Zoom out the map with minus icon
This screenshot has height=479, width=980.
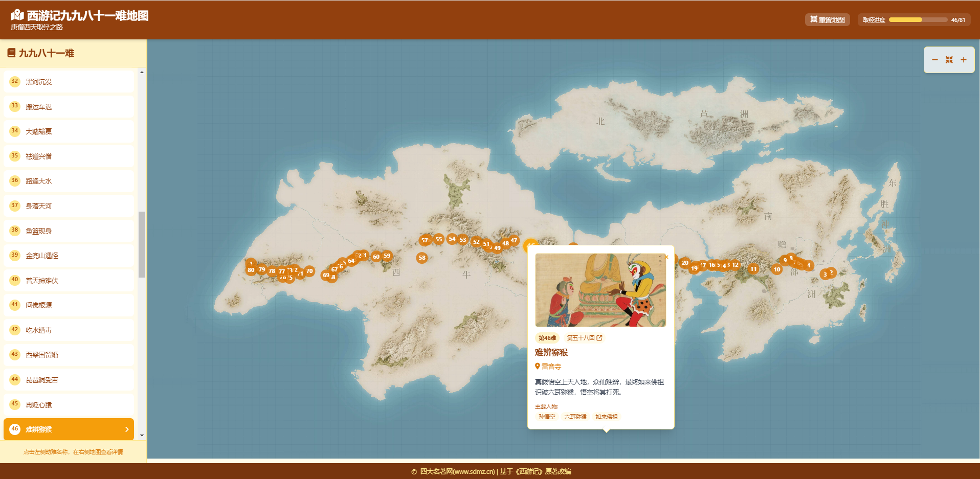click(x=934, y=60)
